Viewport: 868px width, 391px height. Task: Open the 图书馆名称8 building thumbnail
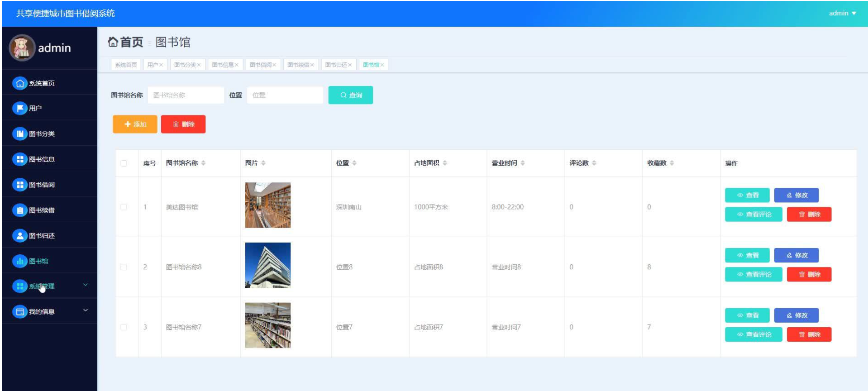click(x=268, y=265)
